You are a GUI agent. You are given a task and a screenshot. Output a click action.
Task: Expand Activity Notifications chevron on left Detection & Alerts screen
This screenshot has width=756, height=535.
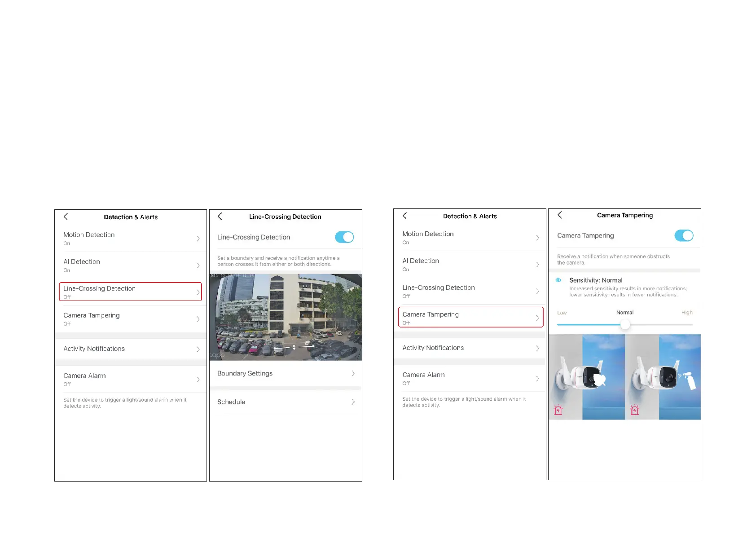(x=198, y=349)
